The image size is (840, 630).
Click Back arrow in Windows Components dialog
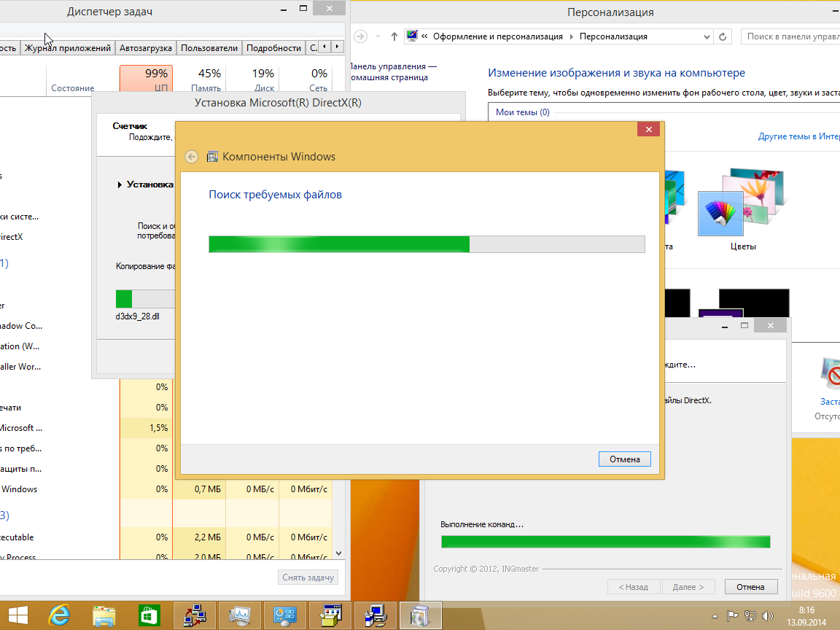coord(191,157)
